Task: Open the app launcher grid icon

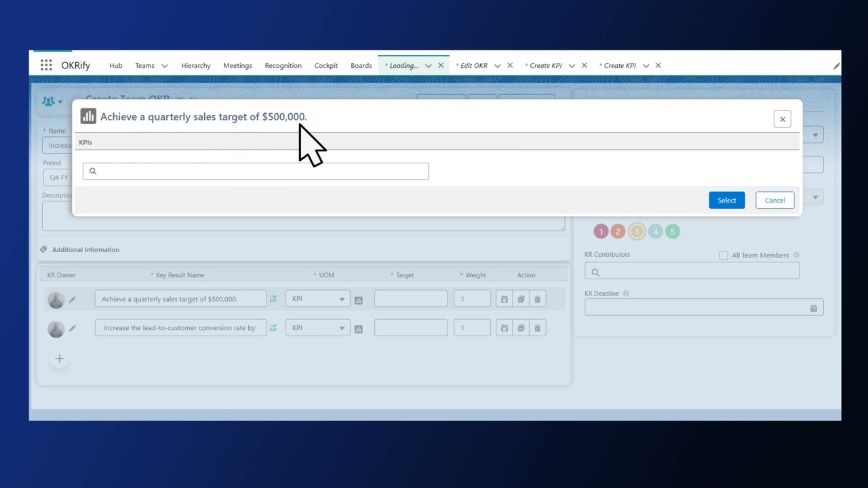Action: click(x=46, y=65)
